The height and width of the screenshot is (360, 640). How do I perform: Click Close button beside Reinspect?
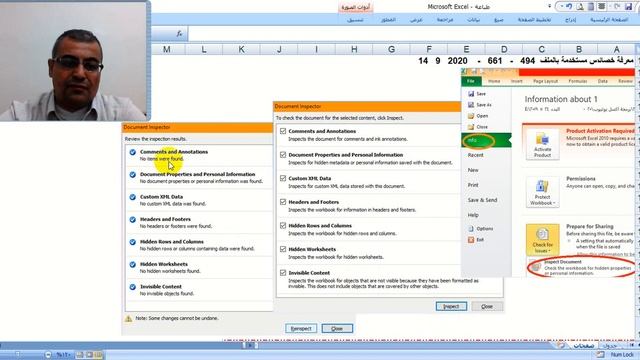point(337,328)
